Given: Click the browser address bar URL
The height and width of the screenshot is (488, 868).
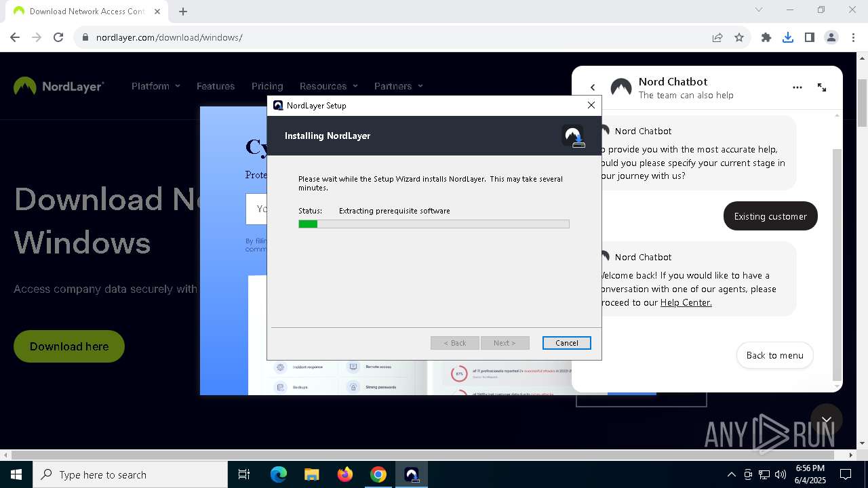Looking at the screenshot, I should (169, 37).
